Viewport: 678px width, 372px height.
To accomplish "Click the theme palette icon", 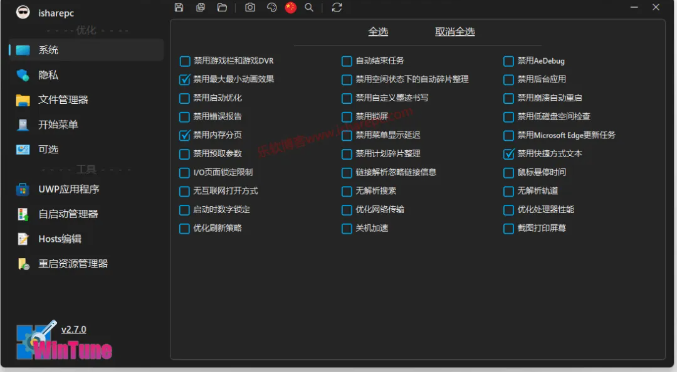I will pyautogui.click(x=272, y=7).
